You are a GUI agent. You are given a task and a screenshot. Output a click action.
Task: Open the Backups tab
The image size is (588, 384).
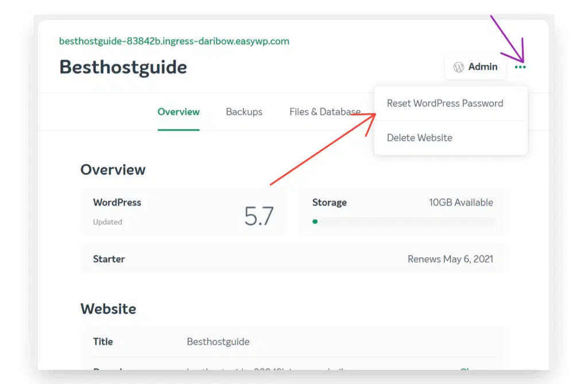243,112
